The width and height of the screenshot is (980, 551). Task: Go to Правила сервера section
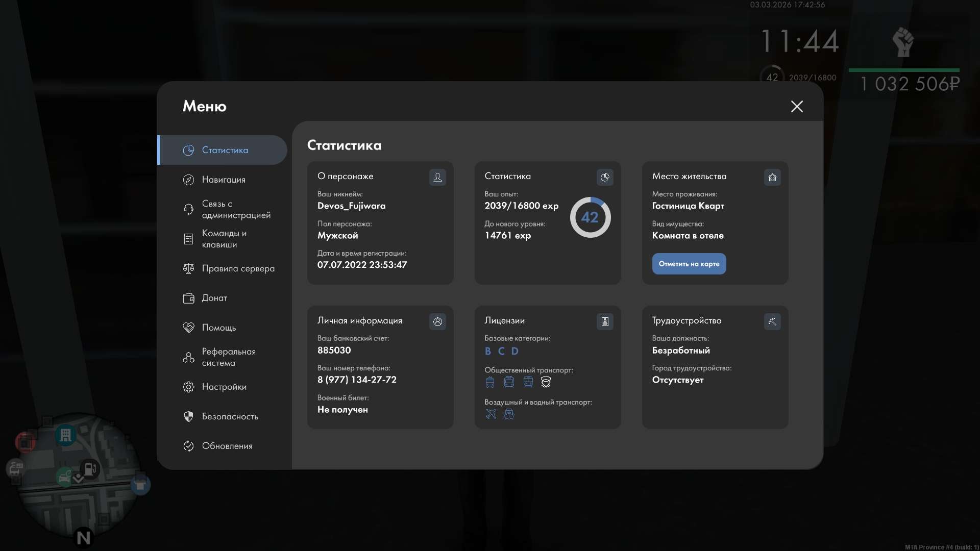pyautogui.click(x=237, y=268)
